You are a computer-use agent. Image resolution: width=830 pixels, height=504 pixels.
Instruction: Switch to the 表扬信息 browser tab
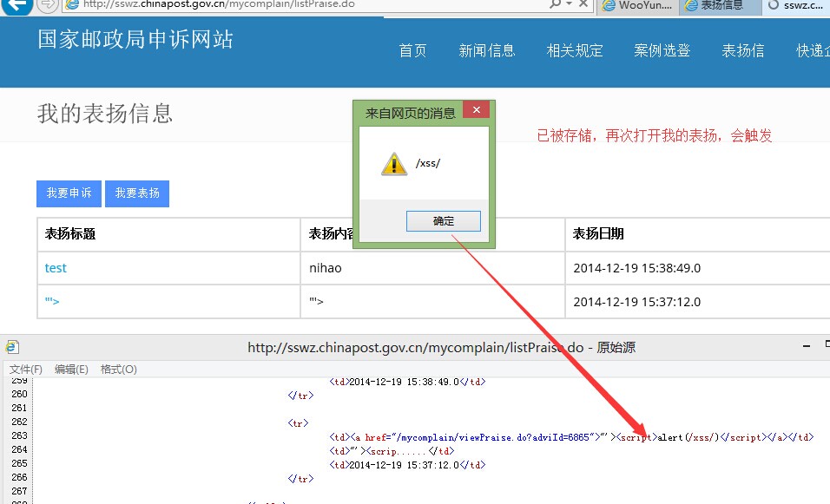[x=721, y=5]
